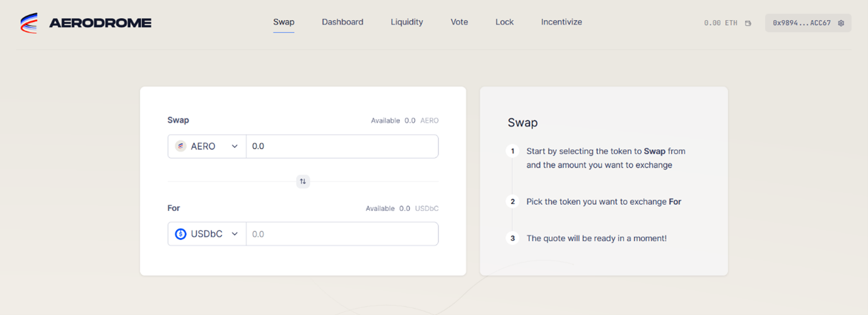Expand the USDbC selector chevron
The width and height of the screenshot is (868, 315).
coord(235,234)
